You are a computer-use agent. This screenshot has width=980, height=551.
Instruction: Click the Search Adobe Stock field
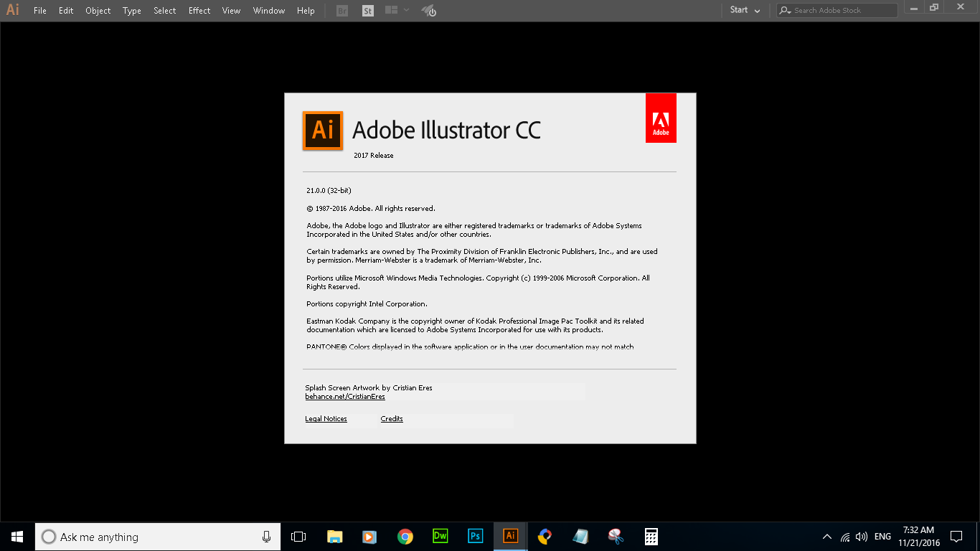point(837,11)
